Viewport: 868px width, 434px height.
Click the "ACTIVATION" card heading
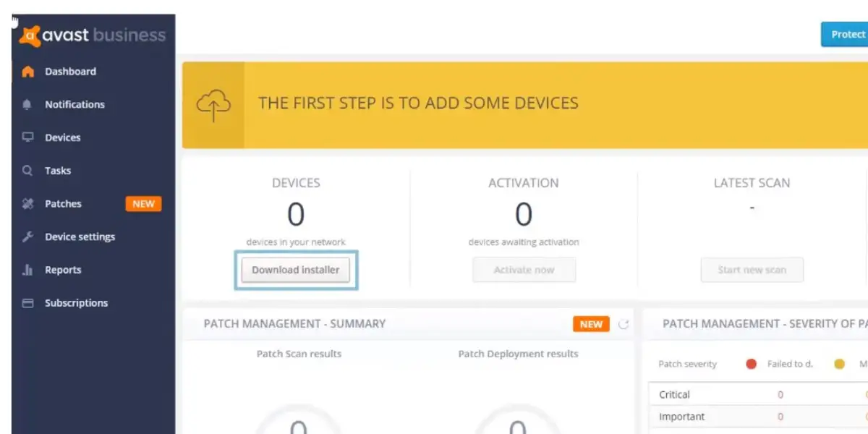click(524, 183)
